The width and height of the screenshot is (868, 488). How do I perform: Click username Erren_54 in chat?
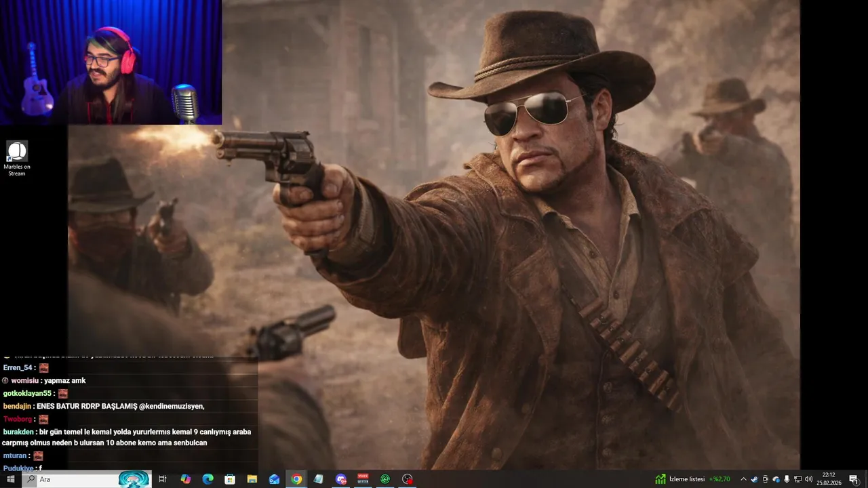[x=18, y=367]
